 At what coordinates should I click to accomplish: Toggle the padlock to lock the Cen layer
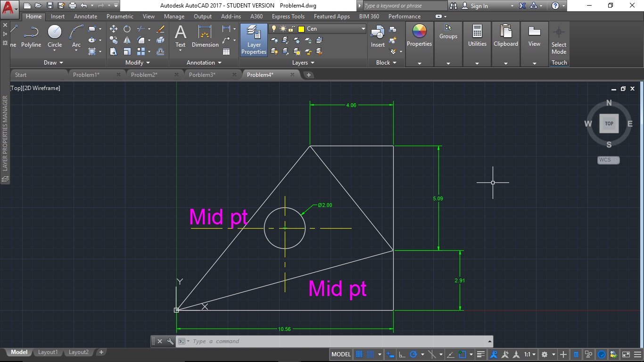coord(291,29)
